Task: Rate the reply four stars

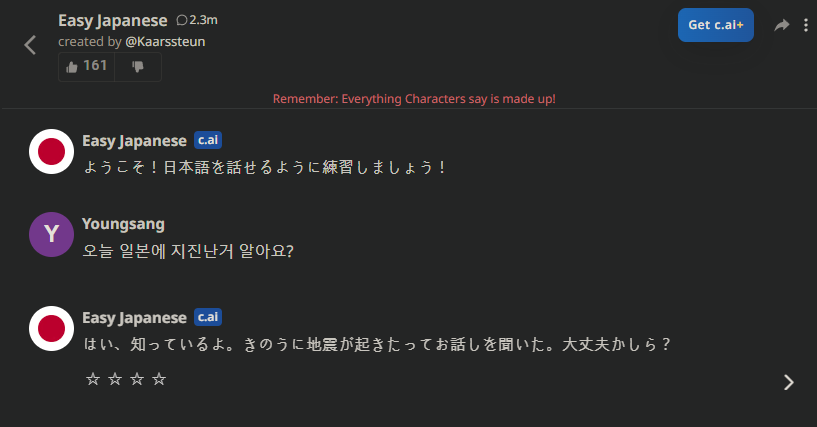Action: tap(159, 379)
